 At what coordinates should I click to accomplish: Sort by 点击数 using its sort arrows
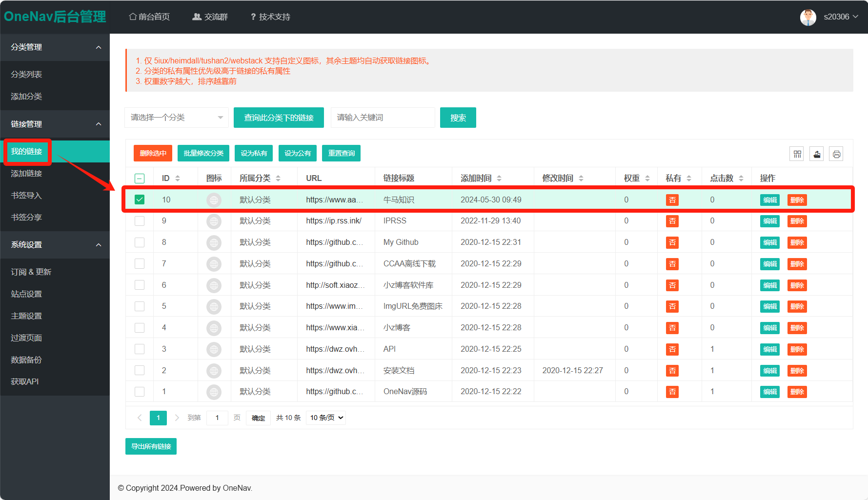741,179
